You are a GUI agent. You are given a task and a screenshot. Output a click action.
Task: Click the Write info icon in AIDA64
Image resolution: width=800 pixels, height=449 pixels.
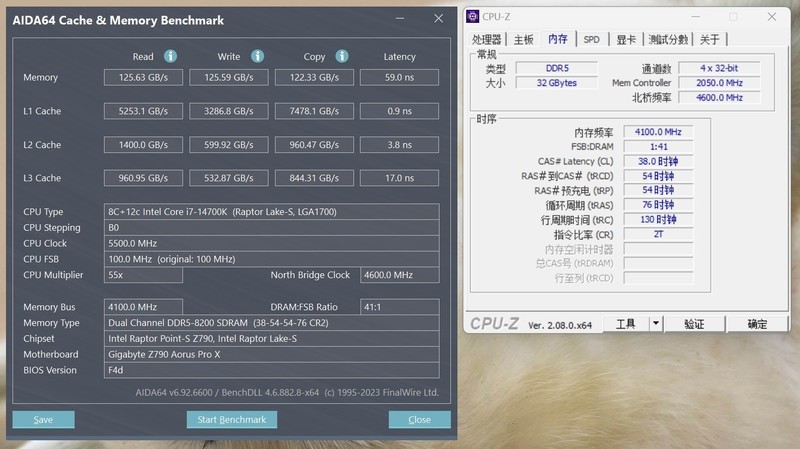[x=258, y=56]
